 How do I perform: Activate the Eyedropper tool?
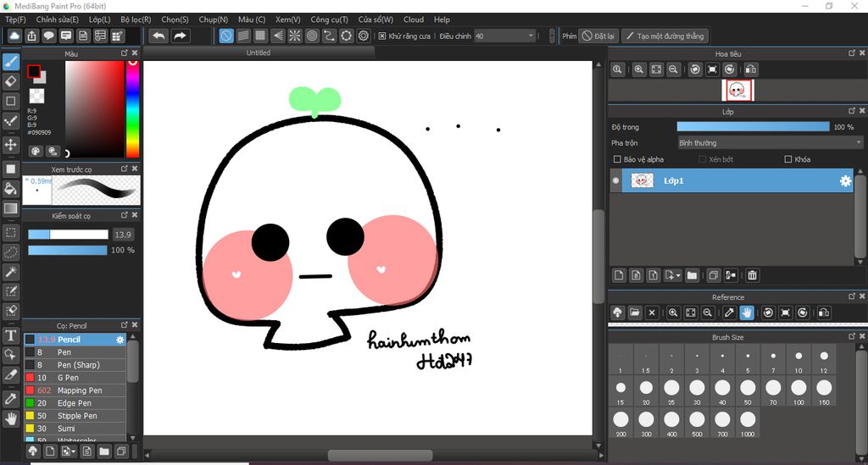point(11,398)
